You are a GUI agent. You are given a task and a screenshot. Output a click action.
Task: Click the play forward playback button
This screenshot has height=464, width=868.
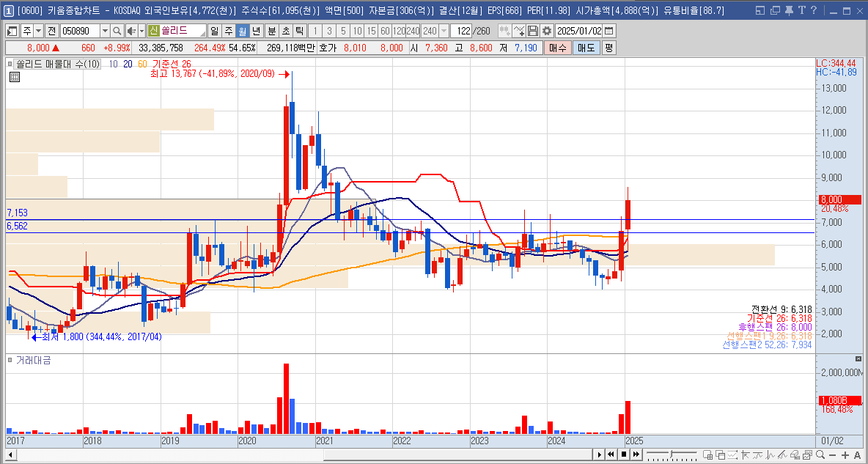coord(599,454)
